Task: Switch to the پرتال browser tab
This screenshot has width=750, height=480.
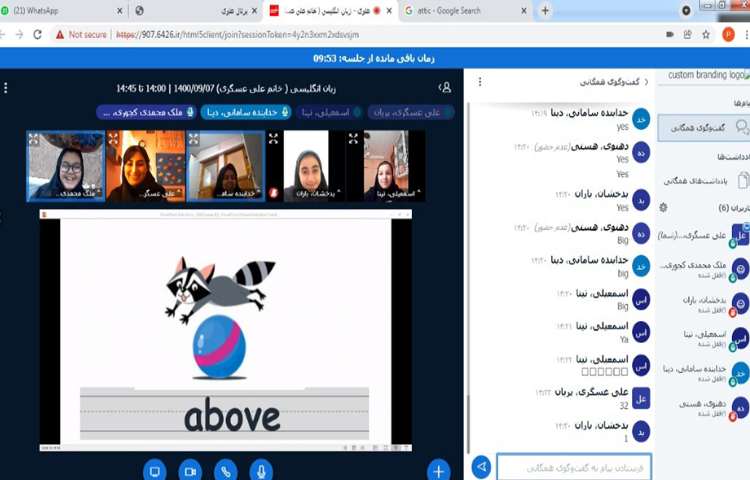Action: [194, 11]
